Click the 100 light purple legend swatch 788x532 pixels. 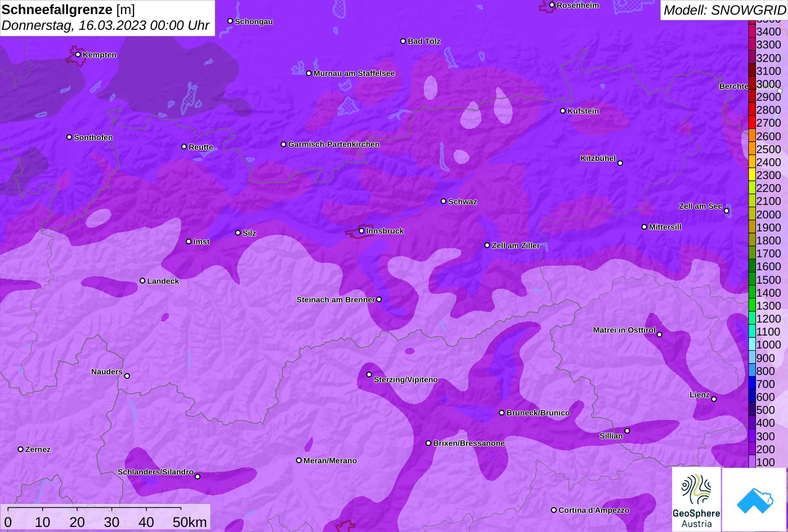(x=752, y=462)
